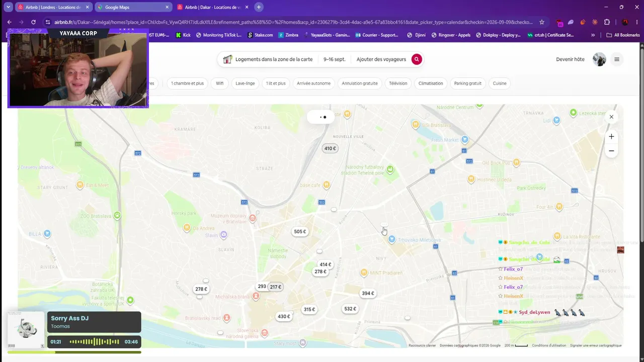
Task: Toggle the Lave-linge filter chip
Action: pyautogui.click(x=245, y=83)
